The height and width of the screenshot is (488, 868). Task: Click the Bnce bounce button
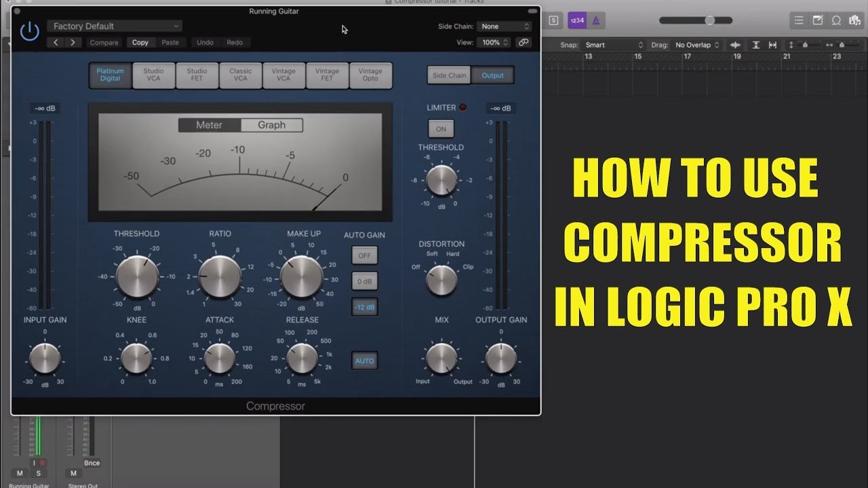coord(92,463)
